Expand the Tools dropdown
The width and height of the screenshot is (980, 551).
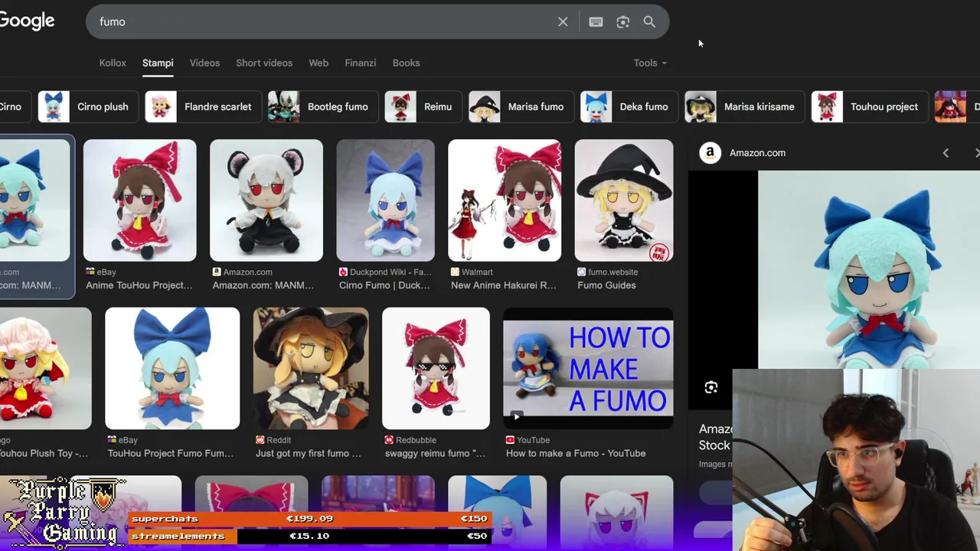click(650, 63)
